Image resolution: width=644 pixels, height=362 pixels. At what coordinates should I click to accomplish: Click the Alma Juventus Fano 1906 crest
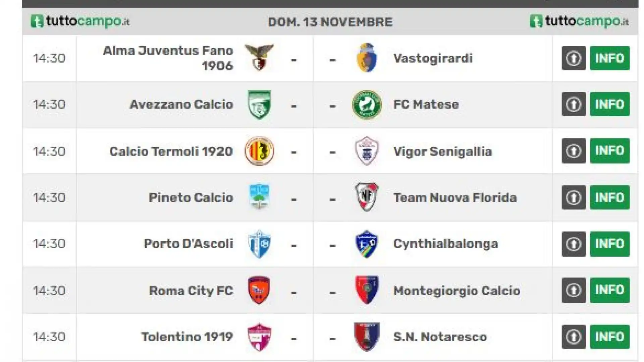(259, 58)
